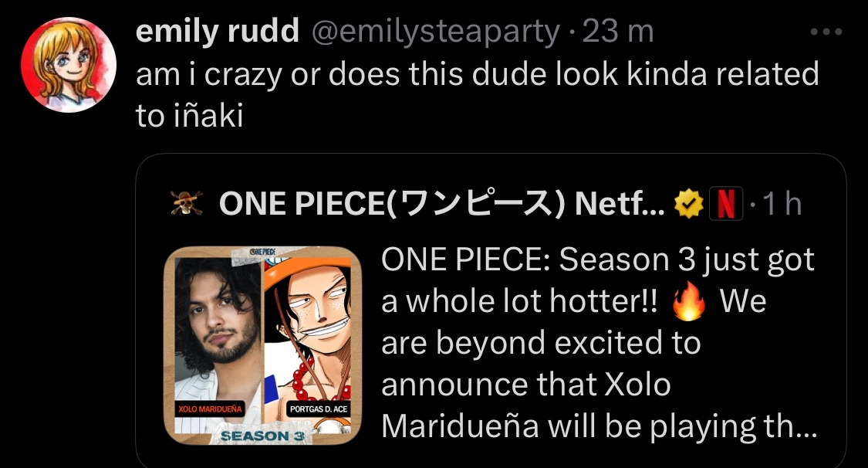Click the skull and crossbones account avatar
This screenshot has height=468, width=868.
pos(187,203)
